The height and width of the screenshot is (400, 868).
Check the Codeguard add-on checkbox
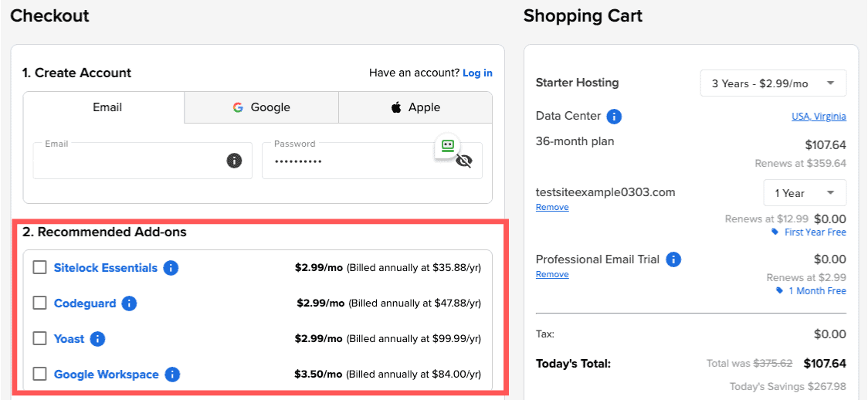point(39,303)
